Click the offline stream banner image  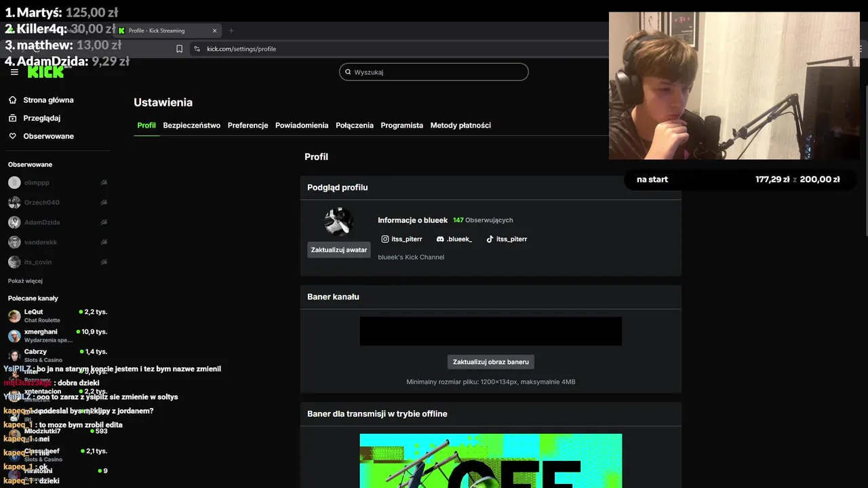[x=491, y=461]
